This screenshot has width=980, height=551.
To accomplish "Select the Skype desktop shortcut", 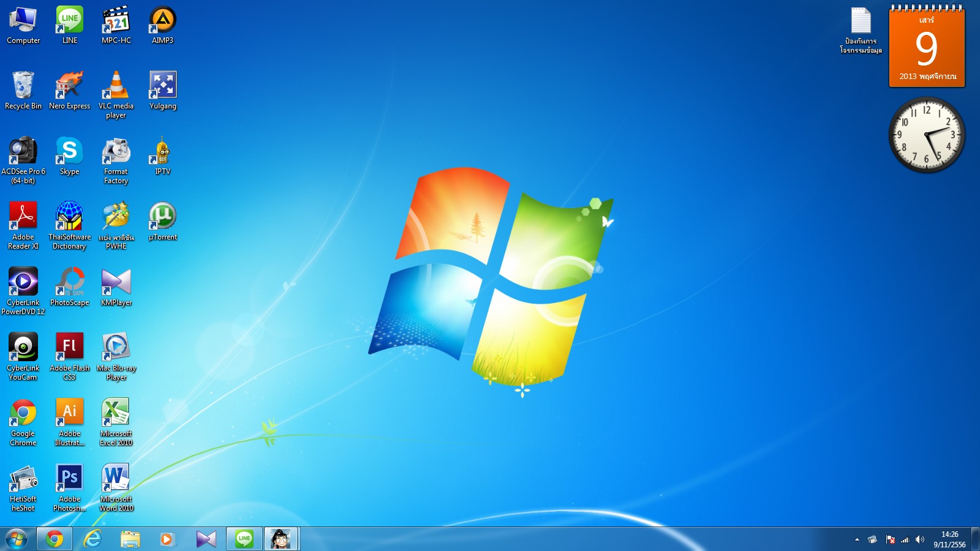I will [x=70, y=156].
